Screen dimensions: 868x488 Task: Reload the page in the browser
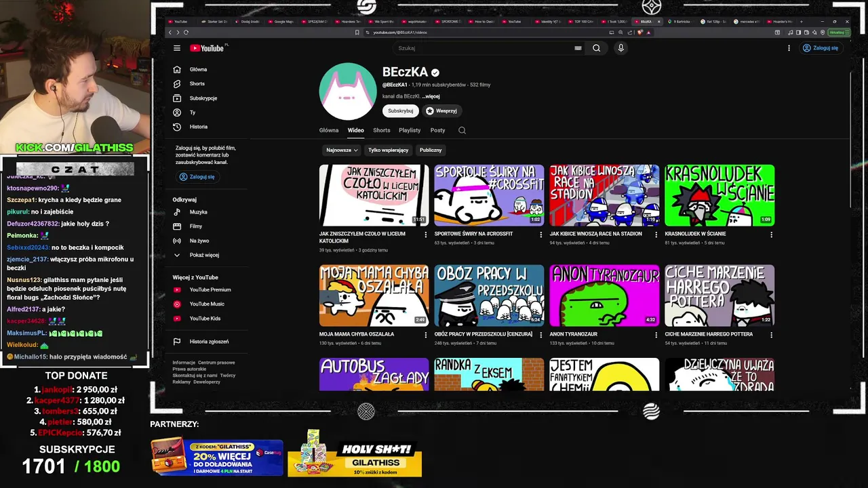[186, 32]
